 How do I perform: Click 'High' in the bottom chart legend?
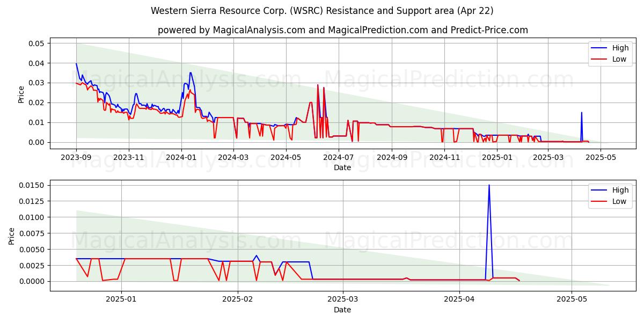[x=620, y=190]
